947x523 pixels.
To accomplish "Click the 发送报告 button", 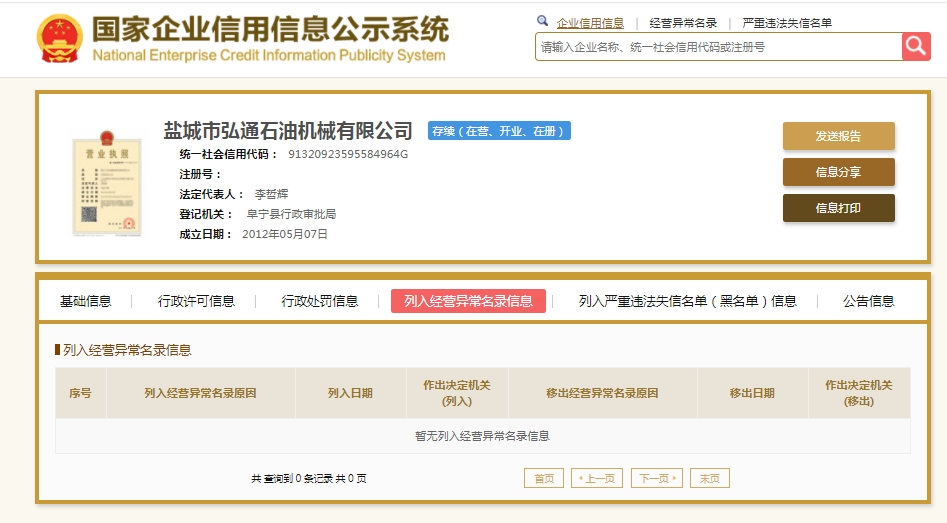I will [838, 136].
